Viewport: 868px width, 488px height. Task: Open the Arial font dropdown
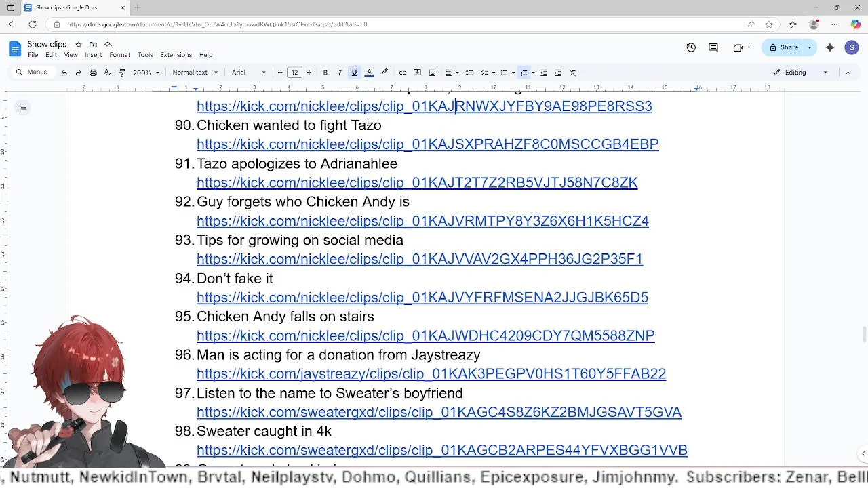point(249,73)
